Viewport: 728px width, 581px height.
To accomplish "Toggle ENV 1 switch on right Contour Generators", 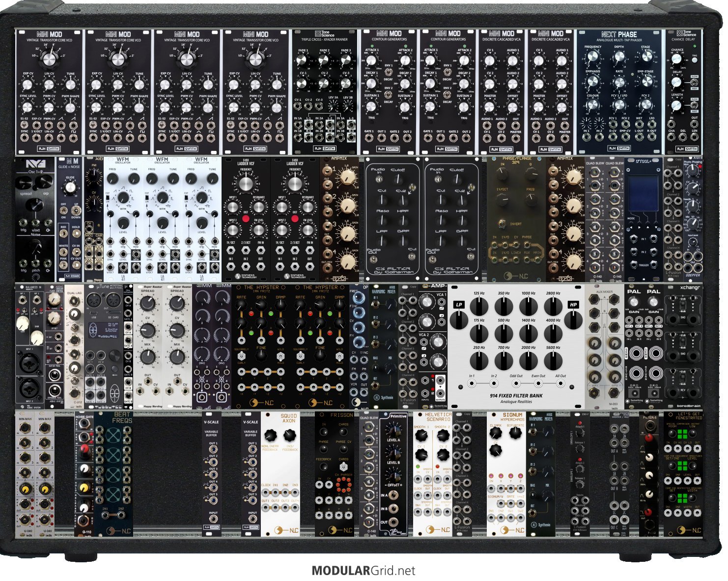I will point(447,72).
